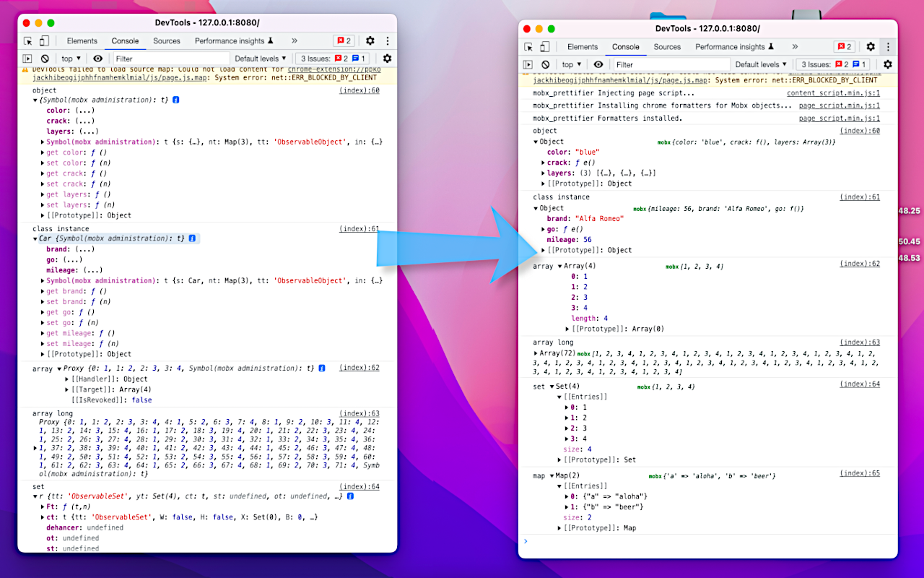Open the three-dot customize DevTools menu
The height and width of the screenshot is (578, 924).
(x=388, y=41)
